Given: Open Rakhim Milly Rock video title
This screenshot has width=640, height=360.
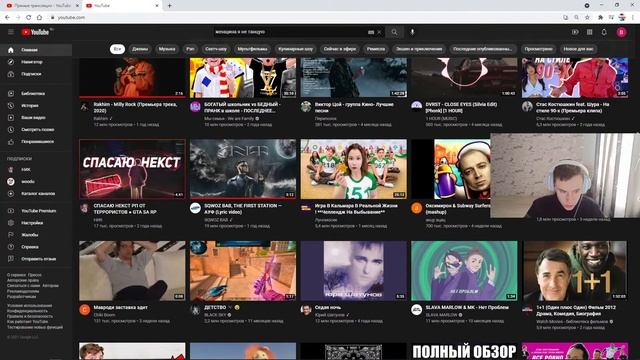Looking at the screenshot, I should 135,107.
